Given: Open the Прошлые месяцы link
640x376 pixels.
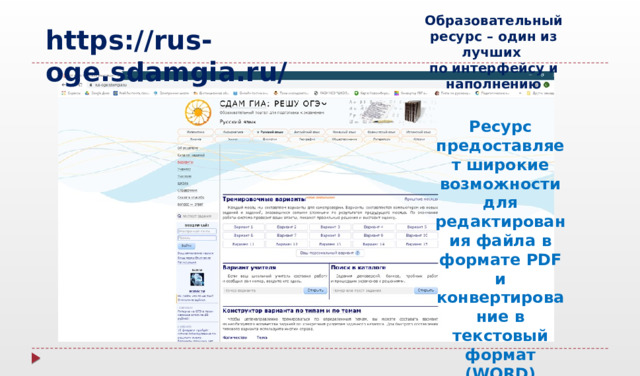Looking at the screenshot, I should [421, 199].
